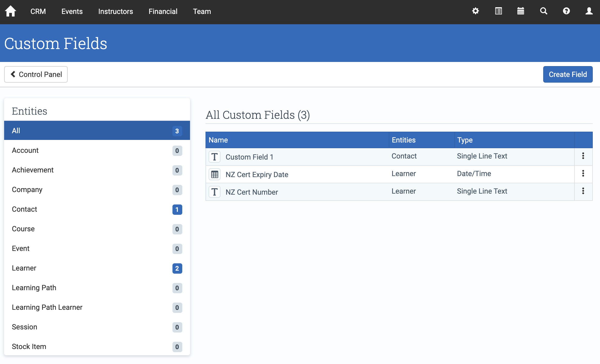Go back to Control Panel
Viewport: 600px width, 364px height.
tap(36, 74)
